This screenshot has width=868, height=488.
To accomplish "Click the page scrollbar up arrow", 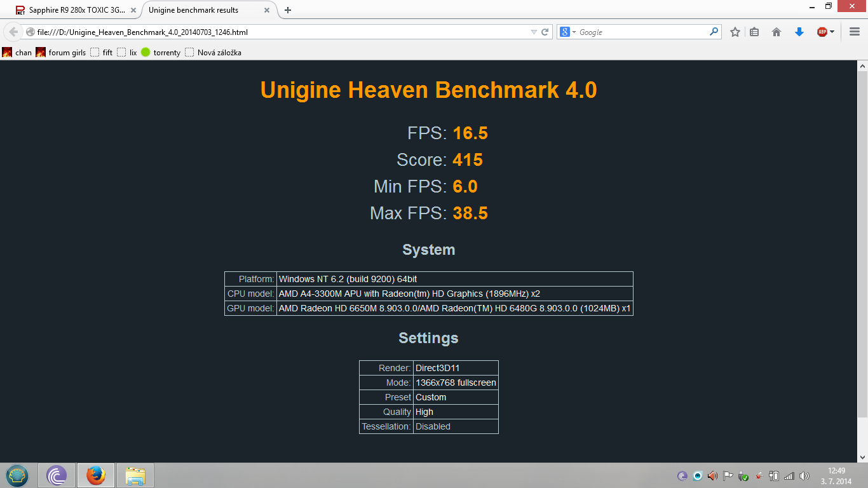I will [863, 66].
